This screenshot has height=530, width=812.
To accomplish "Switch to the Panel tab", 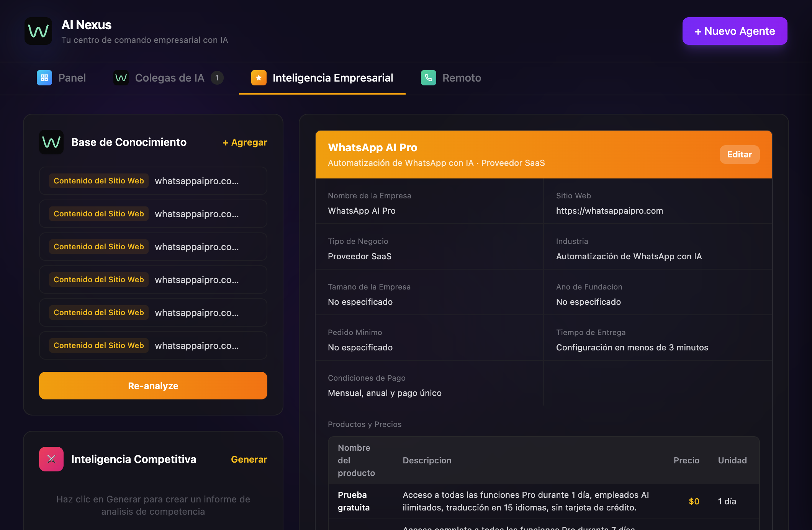I will click(72, 78).
